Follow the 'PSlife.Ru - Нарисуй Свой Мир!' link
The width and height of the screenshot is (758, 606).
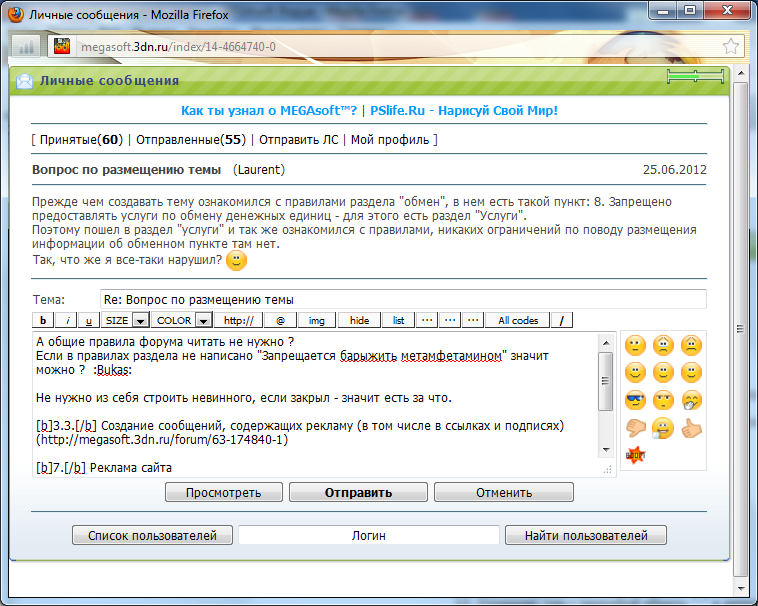(x=464, y=111)
